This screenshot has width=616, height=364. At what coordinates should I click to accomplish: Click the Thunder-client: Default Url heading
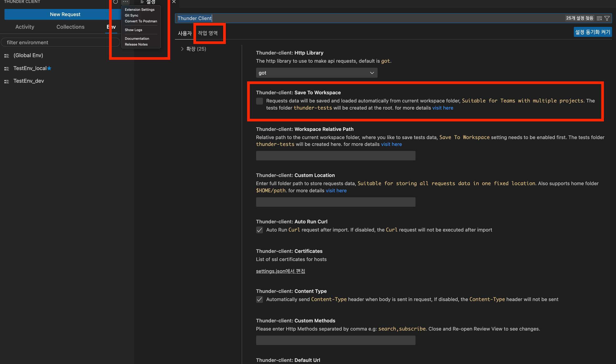[288, 360]
